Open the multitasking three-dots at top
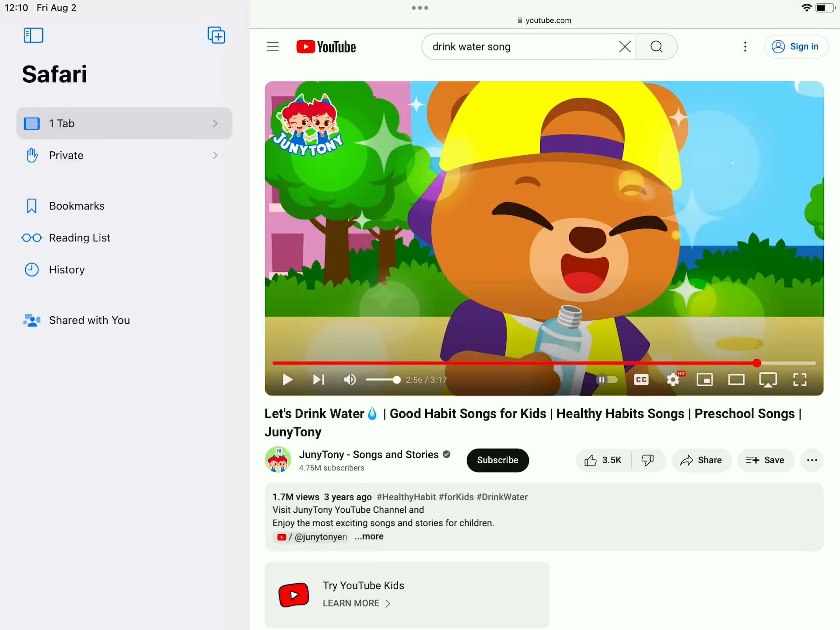840x630 pixels. [420, 7]
